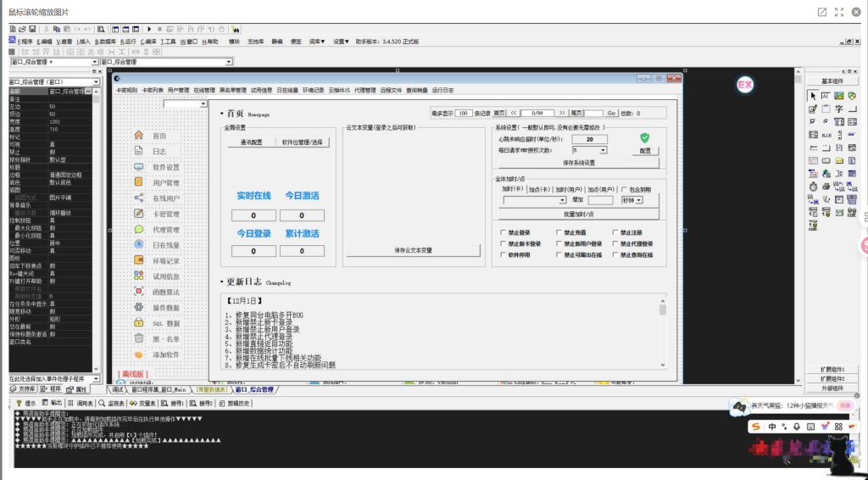Check the 软件停用 checkbox
The image size is (868, 480).
pyautogui.click(x=504, y=254)
